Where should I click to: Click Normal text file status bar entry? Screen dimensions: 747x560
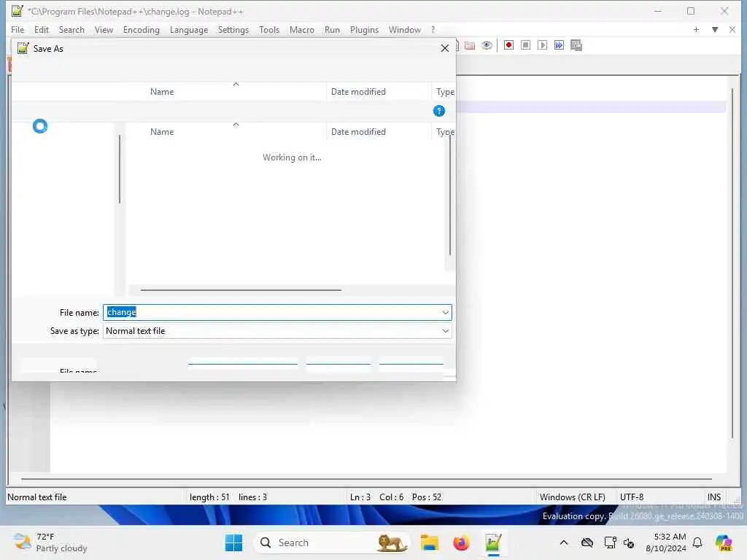pyautogui.click(x=36, y=497)
